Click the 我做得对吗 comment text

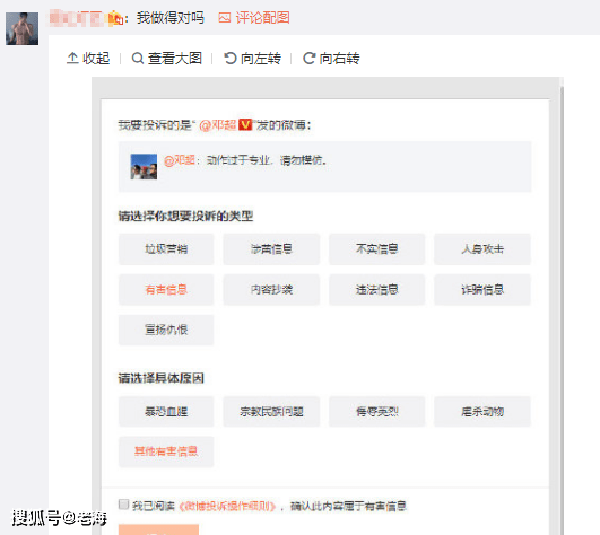(170, 18)
